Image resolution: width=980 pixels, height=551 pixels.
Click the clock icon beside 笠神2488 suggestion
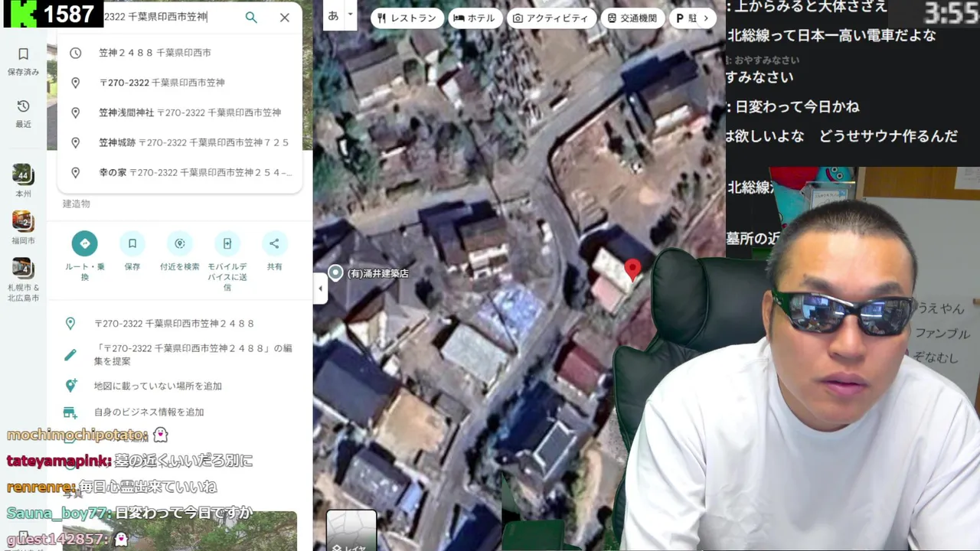coord(75,53)
